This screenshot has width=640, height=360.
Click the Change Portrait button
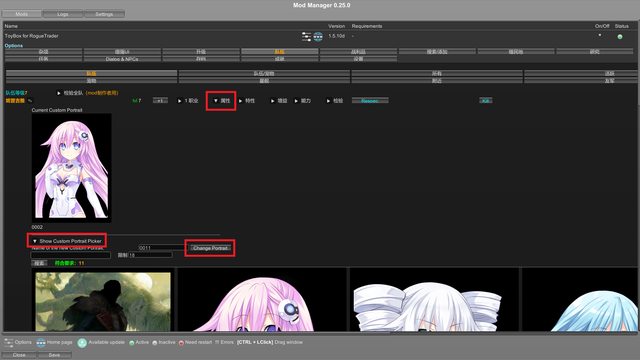pyautogui.click(x=210, y=248)
